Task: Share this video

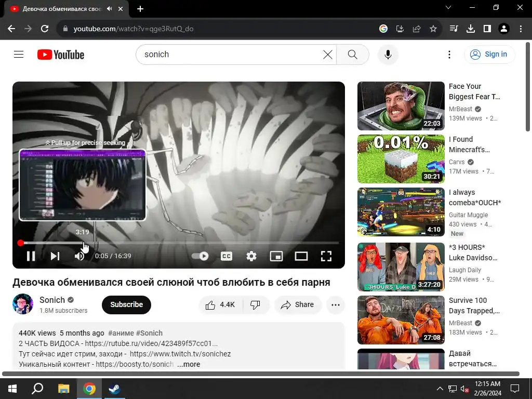Action: [298, 304]
